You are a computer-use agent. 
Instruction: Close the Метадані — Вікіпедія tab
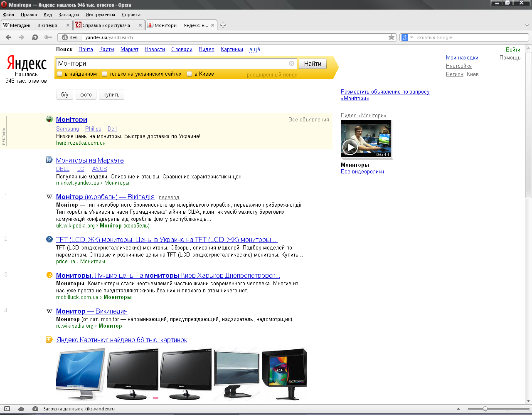68,25
